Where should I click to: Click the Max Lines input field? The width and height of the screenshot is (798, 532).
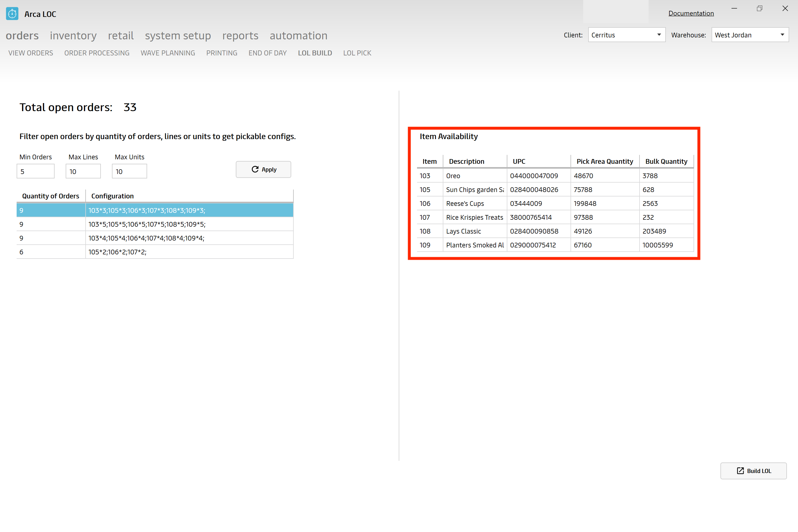[x=83, y=171]
